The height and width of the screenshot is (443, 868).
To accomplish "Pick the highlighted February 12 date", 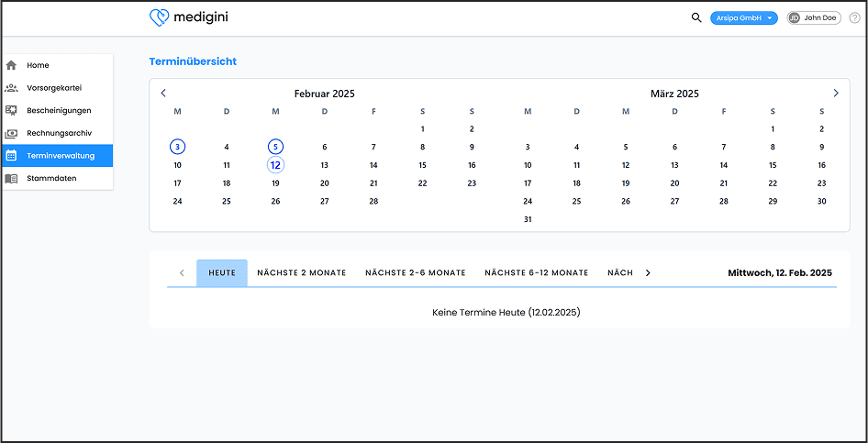I will tap(275, 165).
